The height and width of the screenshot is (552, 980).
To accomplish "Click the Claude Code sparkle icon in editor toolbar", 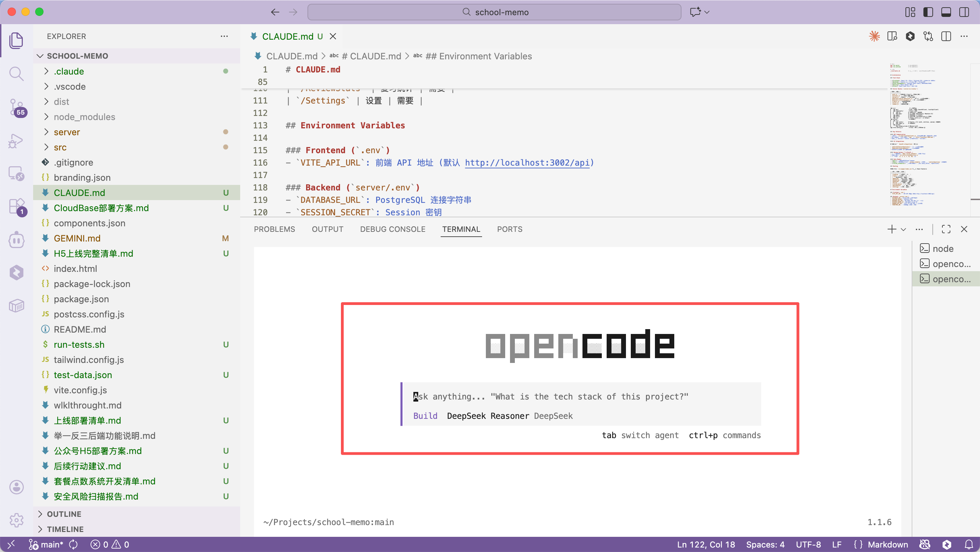I will (874, 36).
